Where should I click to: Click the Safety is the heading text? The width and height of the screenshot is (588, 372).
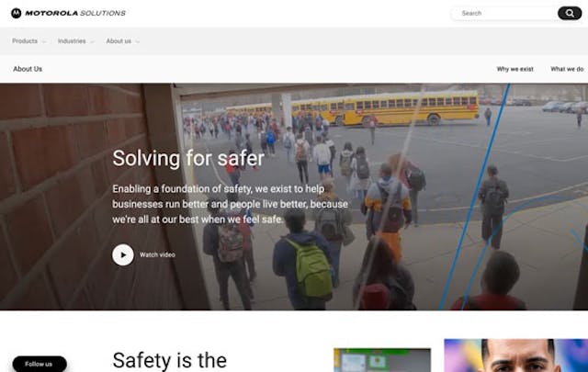tap(169, 360)
